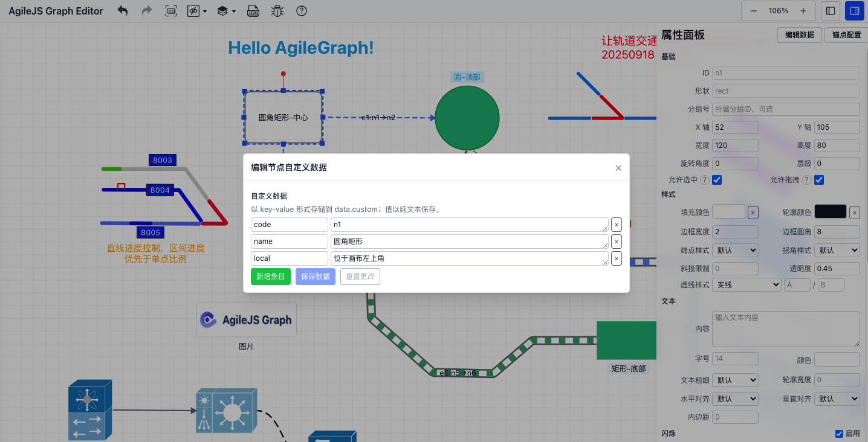Uncheck the 允许选中 checkbox
Viewport: 868px width, 442px height.
click(x=717, y=180)
